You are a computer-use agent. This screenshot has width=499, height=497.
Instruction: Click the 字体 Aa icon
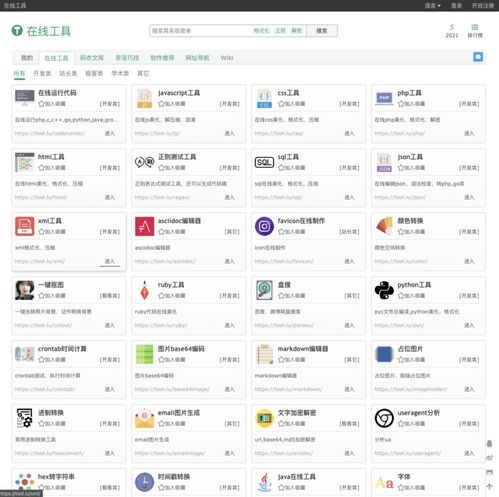tap(384, 482)
